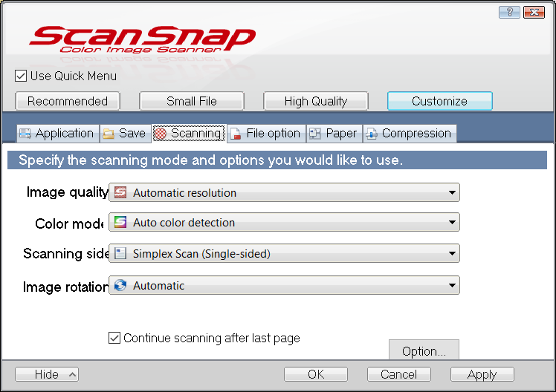556x392 pixels.
Task: Switch to the Save tab
Action: [126, 134]
